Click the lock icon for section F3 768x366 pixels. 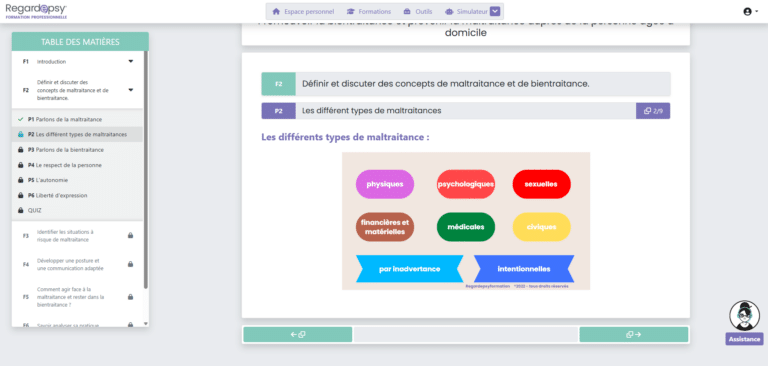(x=130, y=236)
